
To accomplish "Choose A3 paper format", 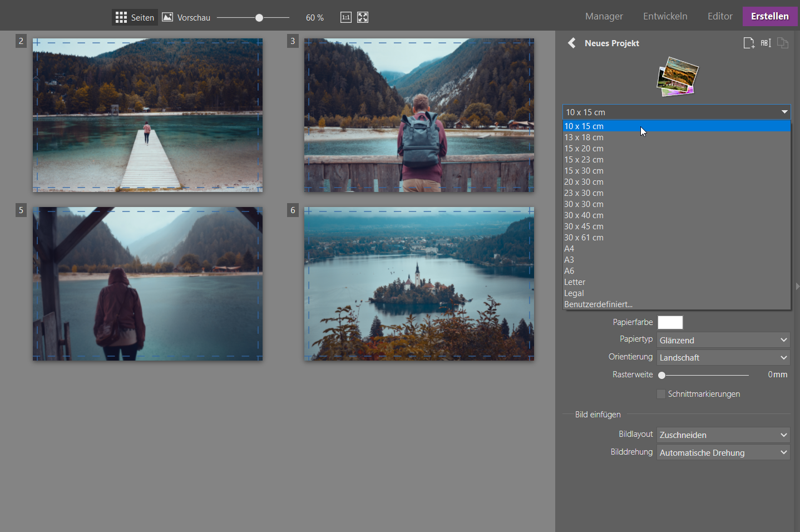I will click(x=676, y=260).
